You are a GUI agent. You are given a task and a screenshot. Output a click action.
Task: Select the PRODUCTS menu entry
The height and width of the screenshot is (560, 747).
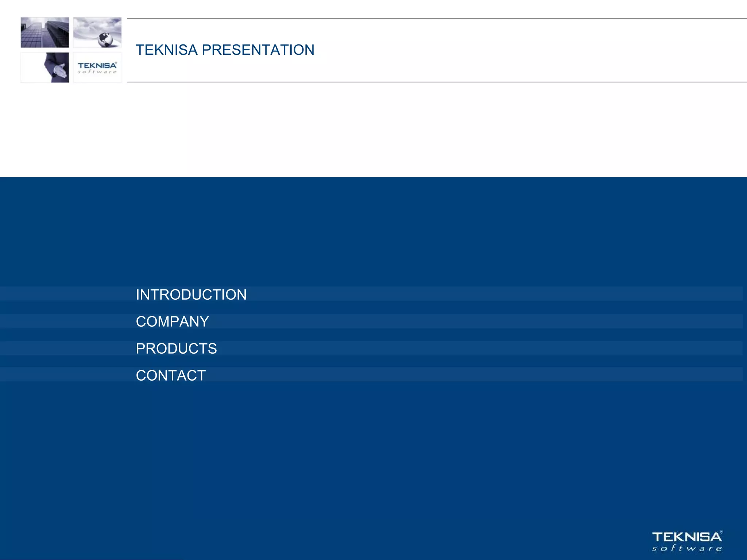(176, 349)
